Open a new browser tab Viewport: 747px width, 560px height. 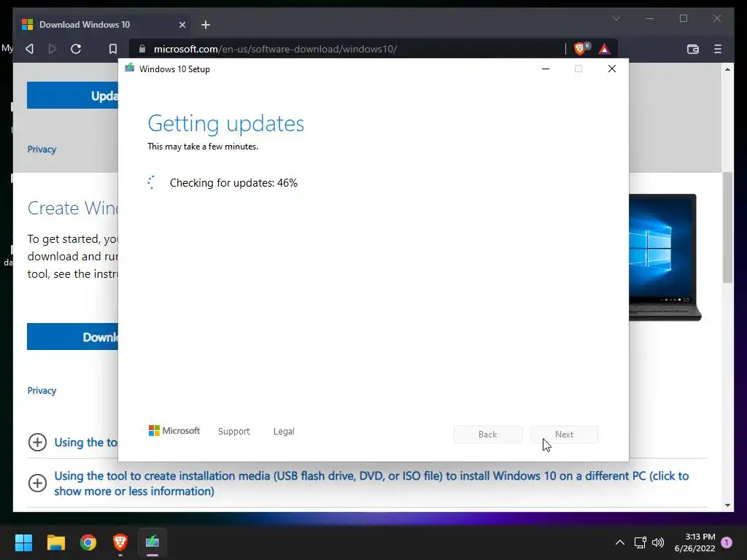[205, 25]
